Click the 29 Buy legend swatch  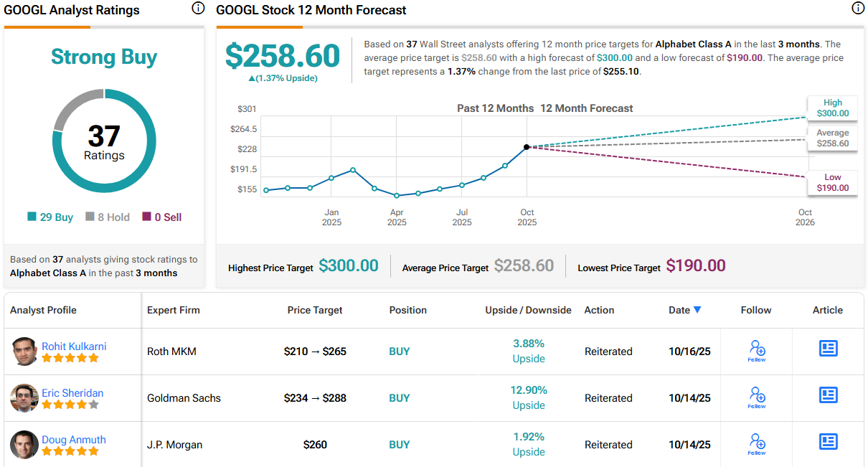click(x=32, y=217)
